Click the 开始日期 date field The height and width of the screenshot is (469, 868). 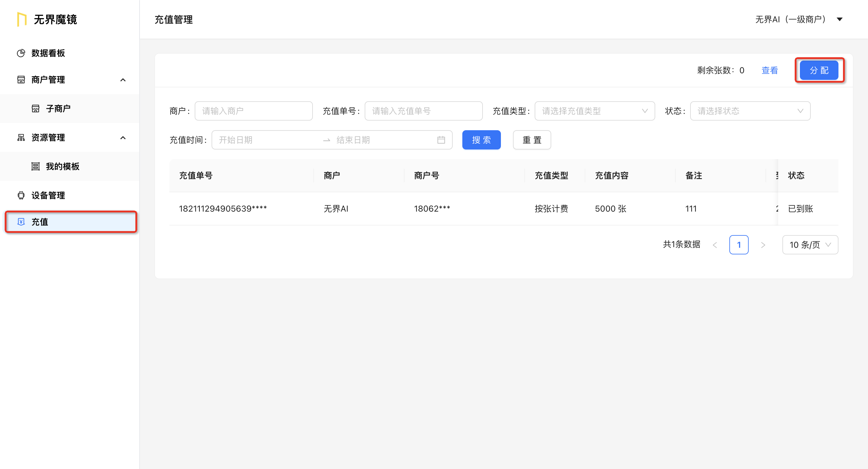[x=266, y=140]
